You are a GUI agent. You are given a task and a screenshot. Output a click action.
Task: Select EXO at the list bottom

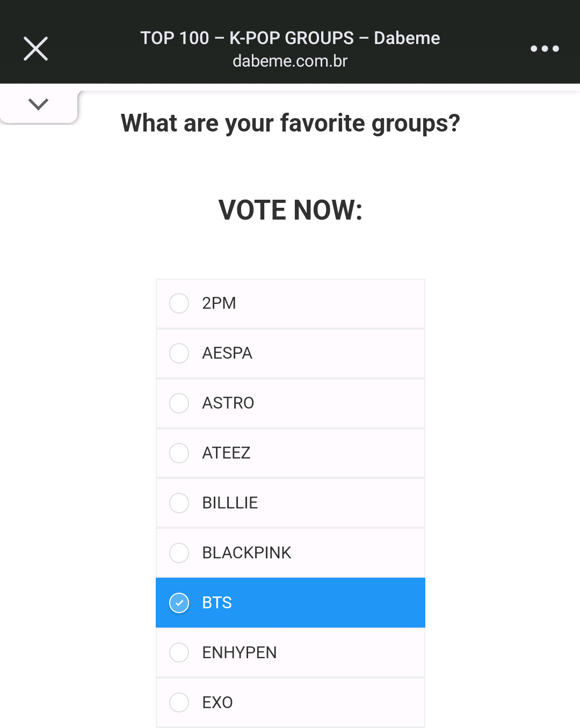coord(179,703)
